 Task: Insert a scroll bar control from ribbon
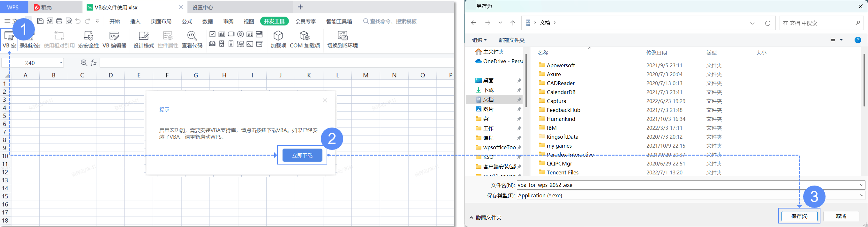click(231, 44)
